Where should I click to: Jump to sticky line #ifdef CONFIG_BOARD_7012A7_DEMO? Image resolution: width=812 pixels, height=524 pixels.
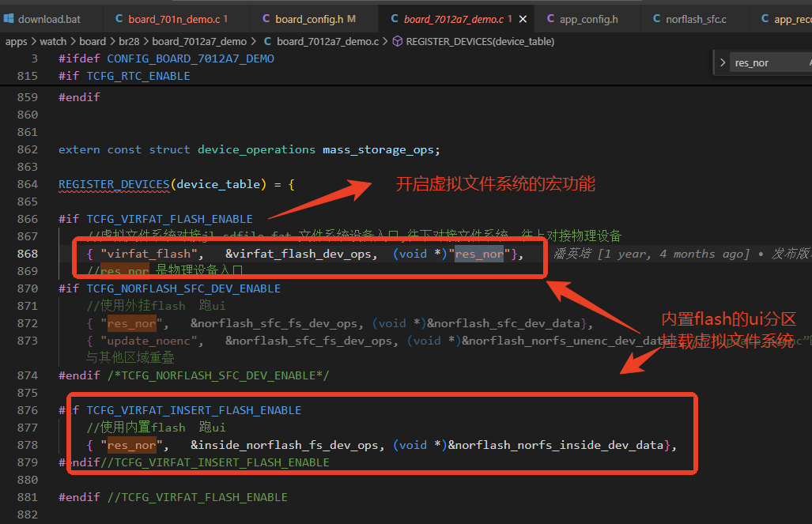pyautogui.click(x=166, y=58)
